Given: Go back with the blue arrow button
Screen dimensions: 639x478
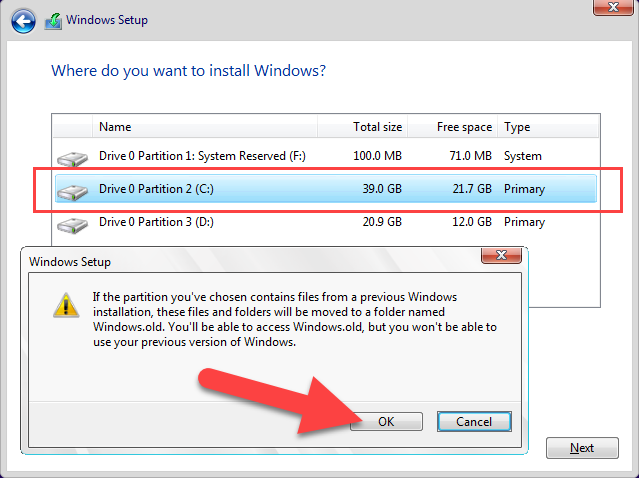Looking at the screenshot, I should pyautogui.click(x=23, y=21).
